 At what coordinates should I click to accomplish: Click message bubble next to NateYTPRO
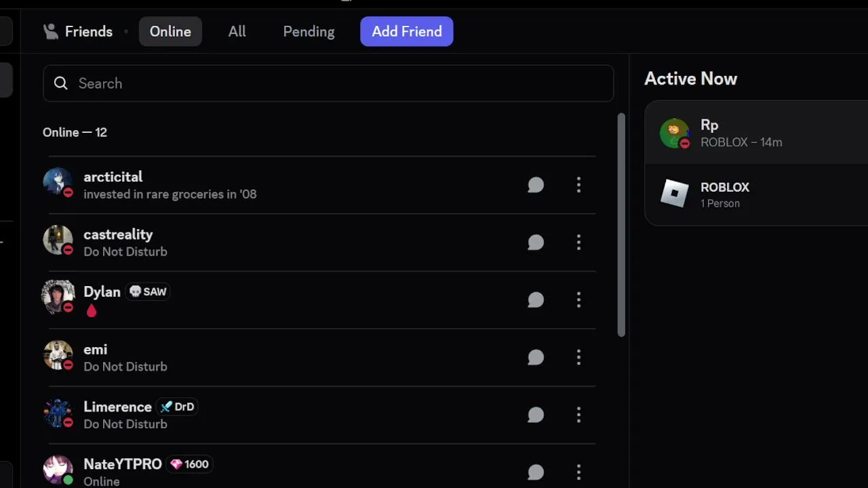(536, 472)
